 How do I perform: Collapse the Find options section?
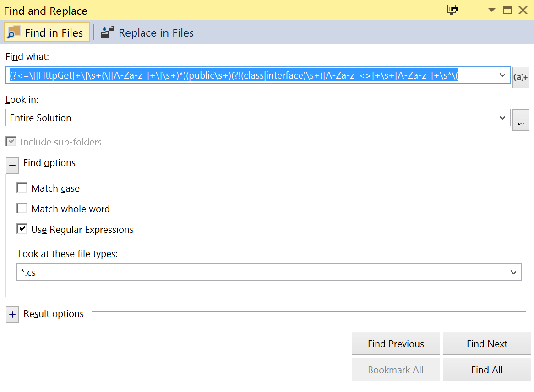12,166
